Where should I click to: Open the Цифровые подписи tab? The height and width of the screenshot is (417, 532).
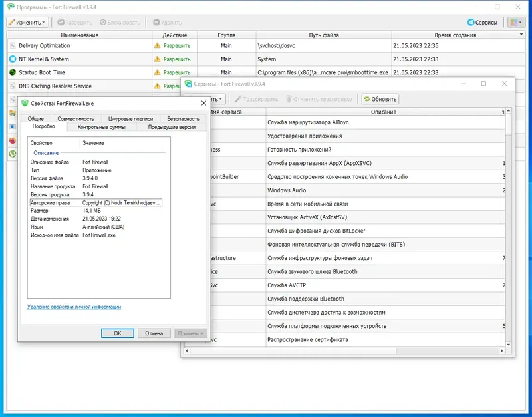pyautogui.click(x=130, y=119)
